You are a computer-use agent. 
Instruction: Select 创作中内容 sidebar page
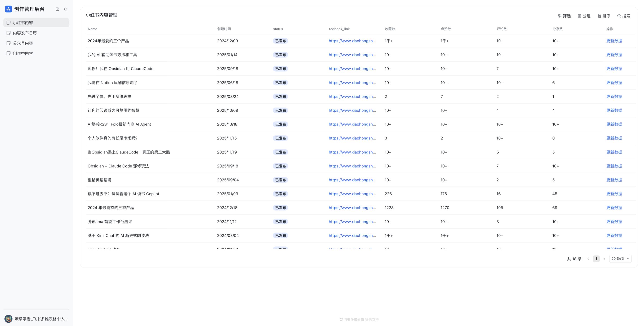(23, 53)
